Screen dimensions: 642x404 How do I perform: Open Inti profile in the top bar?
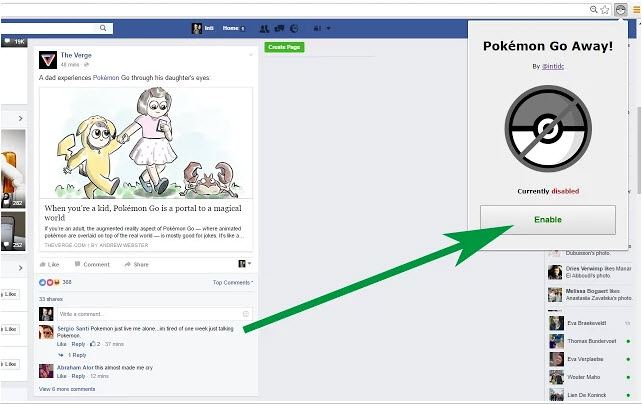point(203,28)
